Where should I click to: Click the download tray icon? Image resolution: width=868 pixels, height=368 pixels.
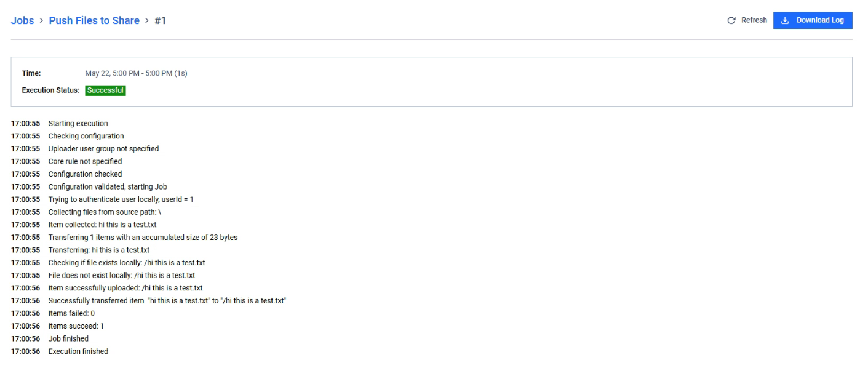(x=785, y=20)
